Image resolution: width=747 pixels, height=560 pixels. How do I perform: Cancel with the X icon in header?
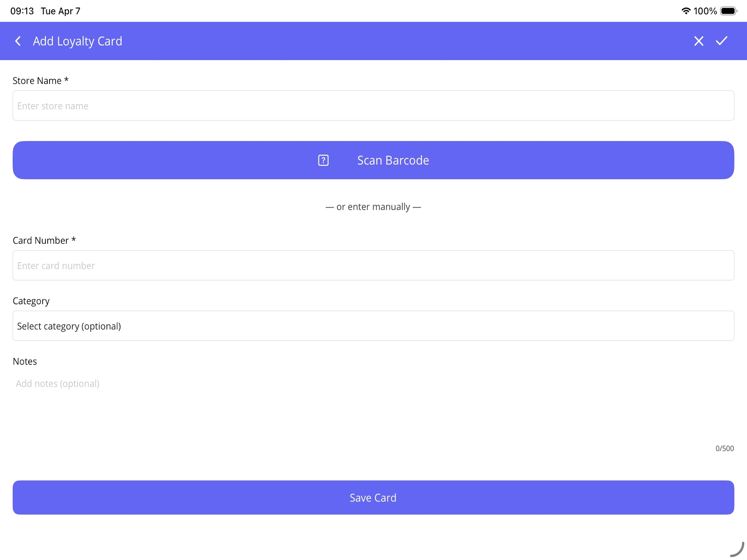[698, 41]
